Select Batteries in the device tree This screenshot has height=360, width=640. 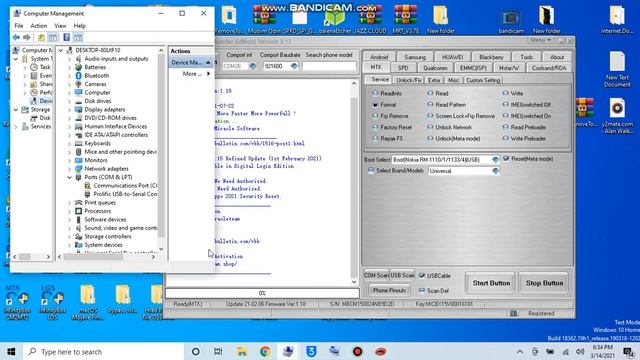click(x=95, y=67)
